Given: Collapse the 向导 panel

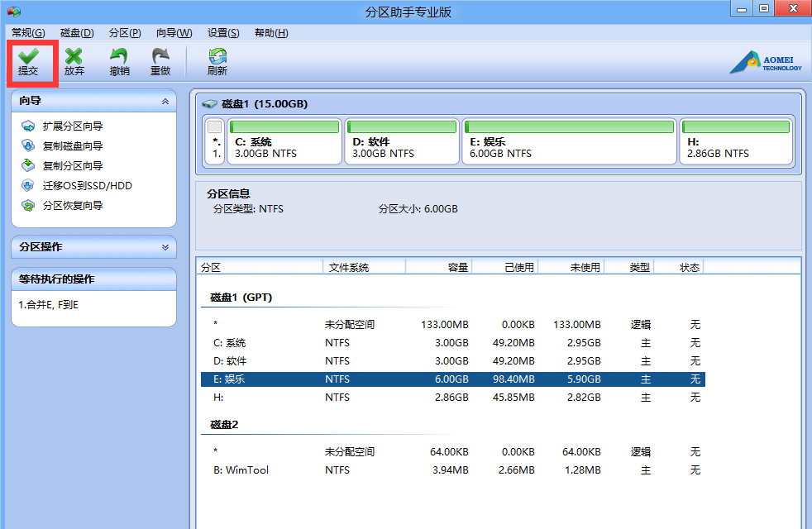Looking at the screenshot, I should tap(165, 102).
